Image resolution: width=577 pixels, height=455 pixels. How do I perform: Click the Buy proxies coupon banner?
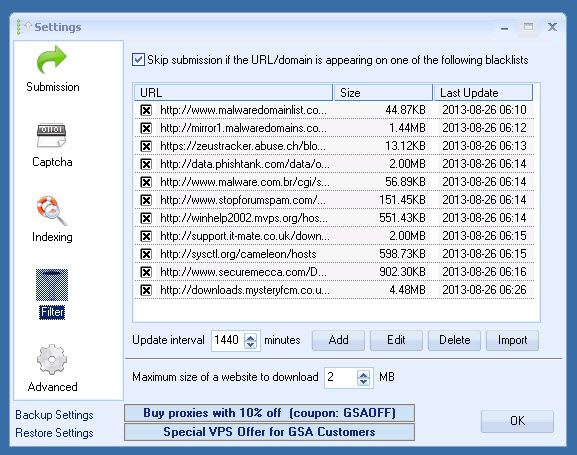tap(269, 413)
